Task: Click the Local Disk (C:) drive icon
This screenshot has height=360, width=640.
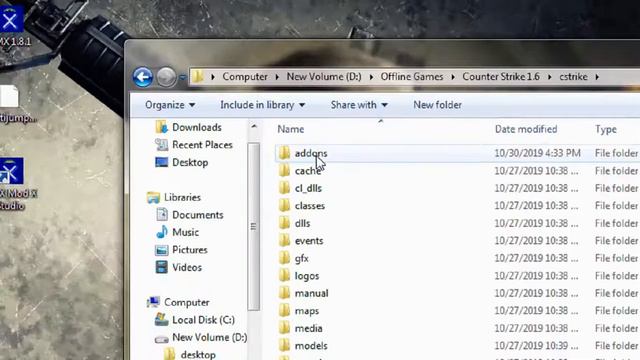Action: pyautogui.click(x=161, y=319)
